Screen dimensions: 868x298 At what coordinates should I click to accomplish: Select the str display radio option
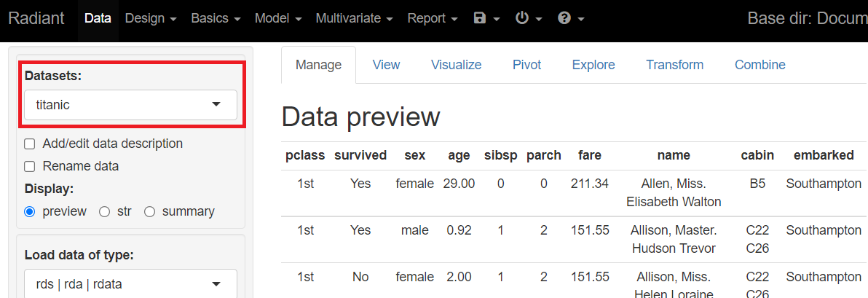point(104,212)
